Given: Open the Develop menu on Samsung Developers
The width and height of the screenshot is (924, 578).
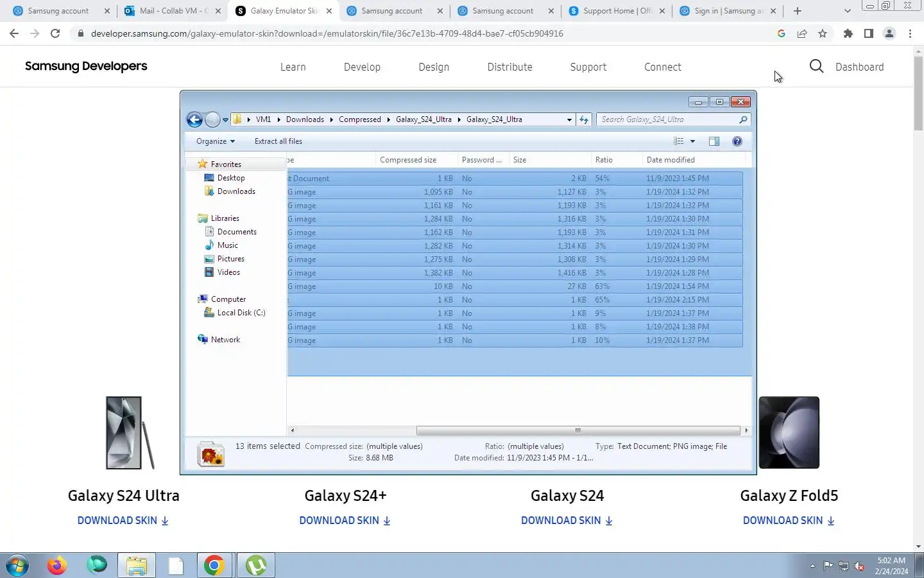Looking at the screenshot, I should [362, 67].
